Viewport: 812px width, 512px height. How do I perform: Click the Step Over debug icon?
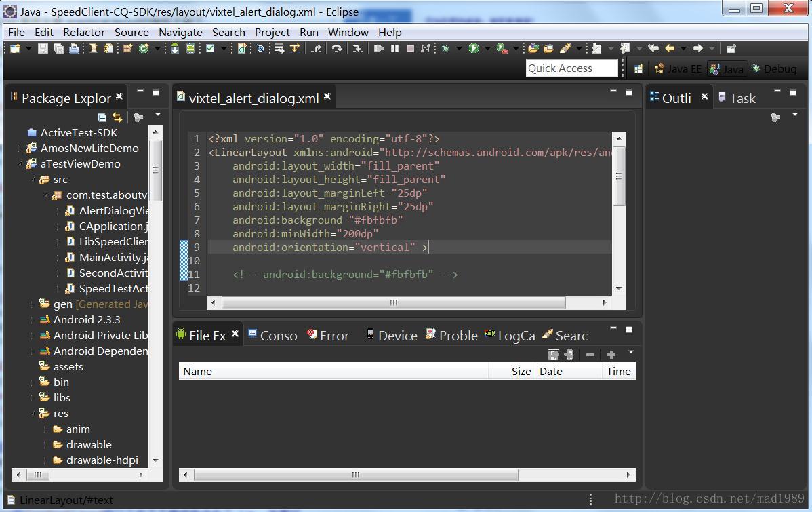coord(337,48)
